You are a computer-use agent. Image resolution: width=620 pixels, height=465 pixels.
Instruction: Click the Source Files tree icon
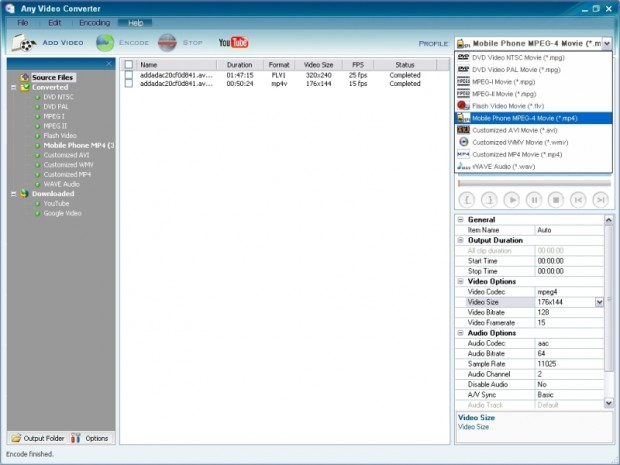coord(25,78)
